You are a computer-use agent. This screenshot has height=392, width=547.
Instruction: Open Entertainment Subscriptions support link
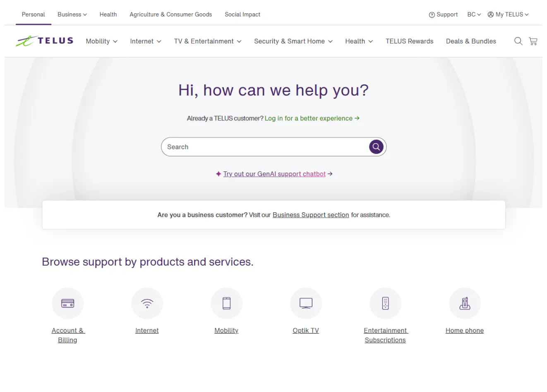[x=386, y=335]
